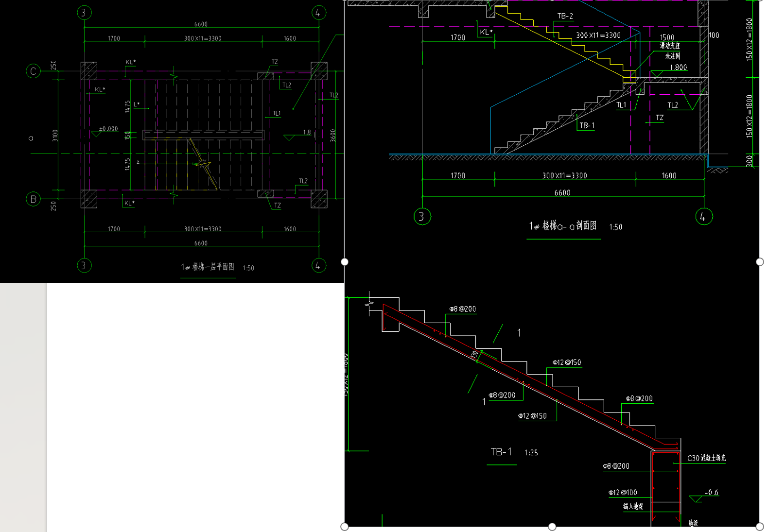The height and width of the screenshot is (532, 768).
Task: Click the bottom-left handle of the selected TB-1 image
Action: [345, 527]
